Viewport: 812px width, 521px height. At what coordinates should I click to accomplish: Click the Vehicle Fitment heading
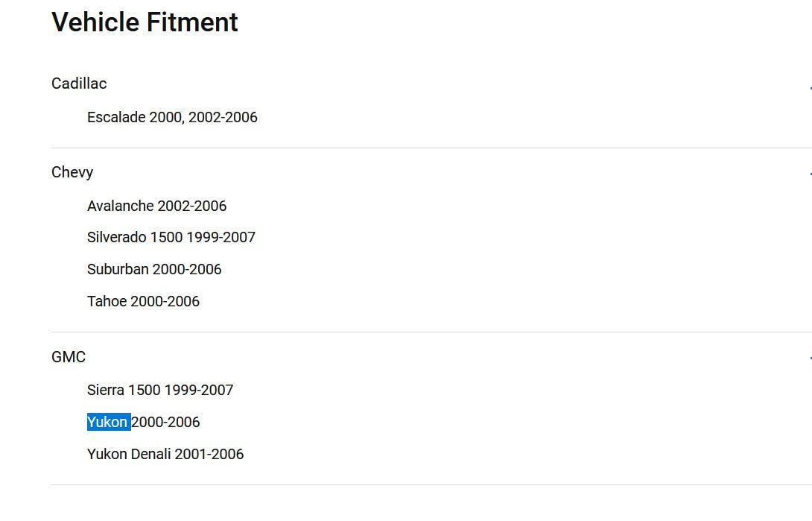point(145,22)
